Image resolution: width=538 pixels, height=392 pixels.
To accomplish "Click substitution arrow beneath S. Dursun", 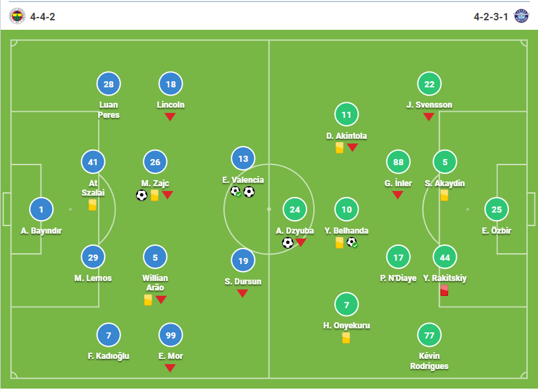I will pos(242,293).
